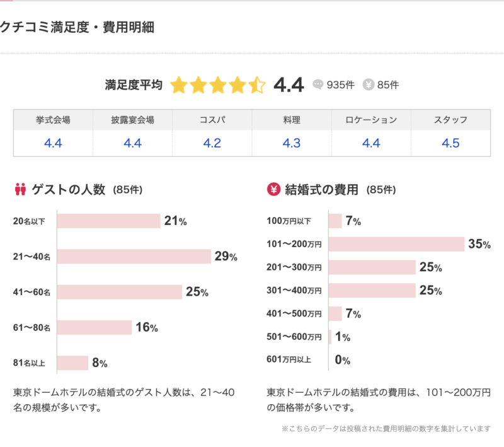This screenshot has height=447, width=504.
Task: Click the yen coin icon beside 85件
Action: click(x=369, y=84)
